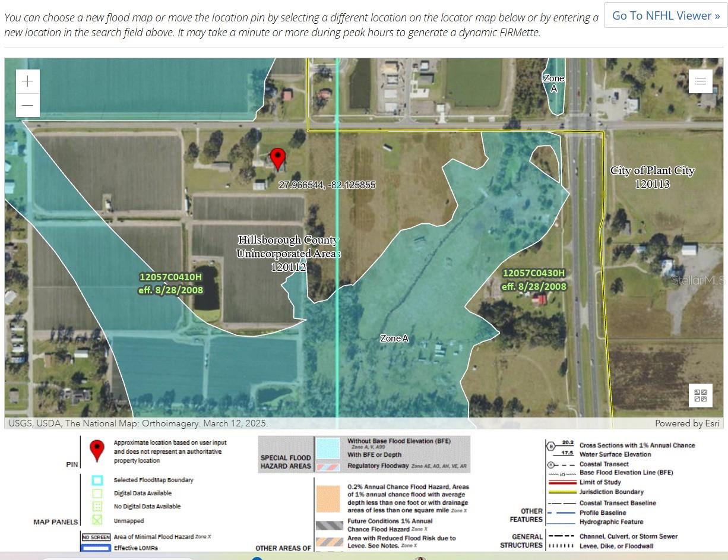Click the light blue Without BFE swatch

(328, 448)
